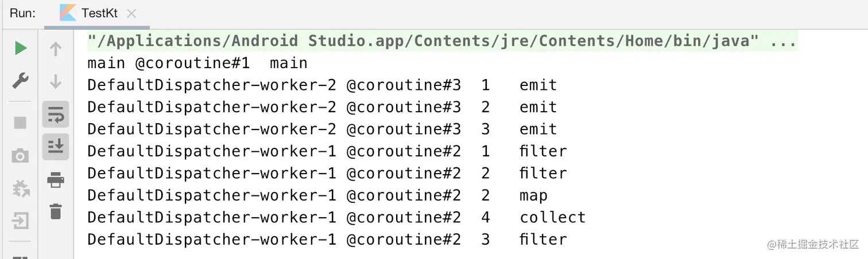
Task: Click the Up stack trace arrow
Action: (56, 49)
